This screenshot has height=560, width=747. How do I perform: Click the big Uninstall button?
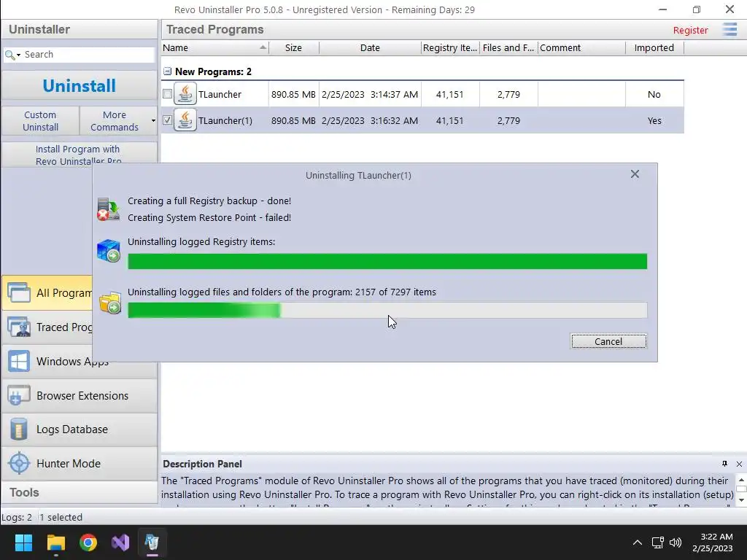pyautogui.click(x=79, y=86)
